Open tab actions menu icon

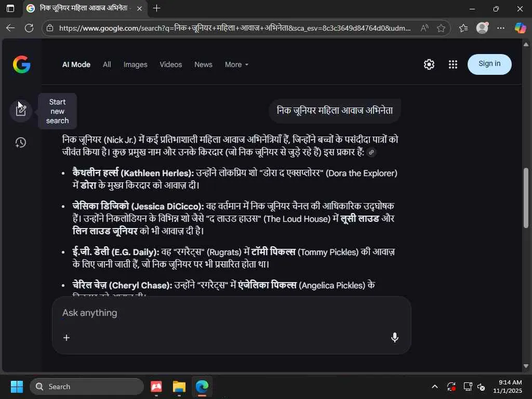pyautogui.click(x=10, y=8)
